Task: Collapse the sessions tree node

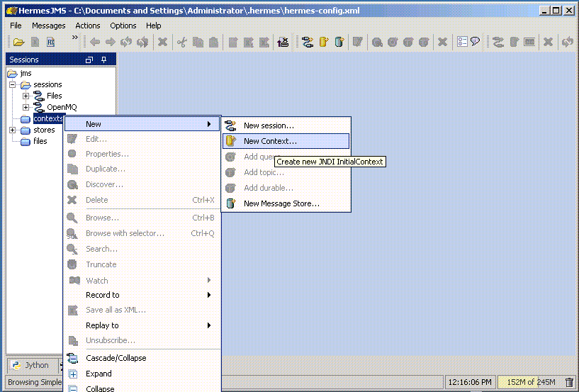Action: coord(12,84)
